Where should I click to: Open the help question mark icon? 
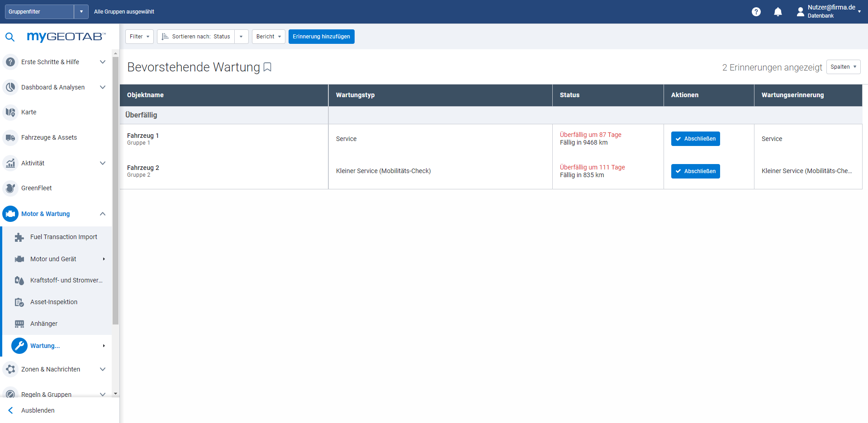tap(756, 12)
